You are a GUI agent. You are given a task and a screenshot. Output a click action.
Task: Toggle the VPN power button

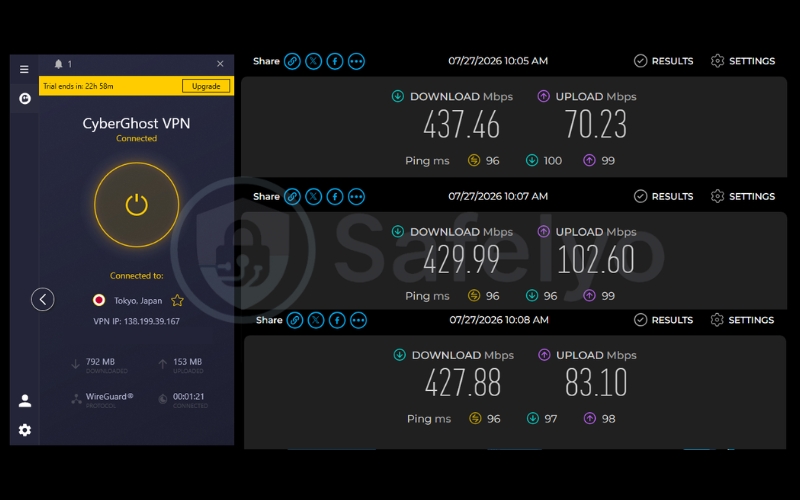[x=137, y=205]
